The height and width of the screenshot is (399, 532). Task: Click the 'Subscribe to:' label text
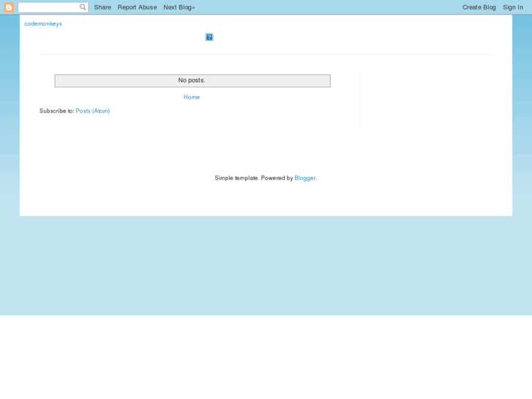coord(56,111)
